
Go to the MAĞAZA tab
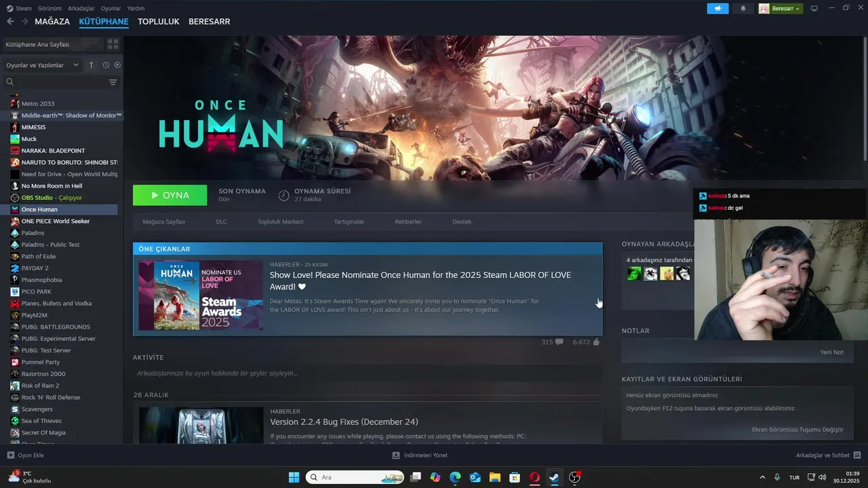[52, 22]
